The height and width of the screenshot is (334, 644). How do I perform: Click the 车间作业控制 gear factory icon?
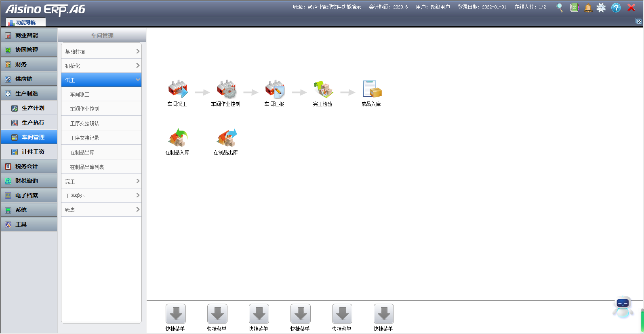pyautogui.click(x=226, y=89)
